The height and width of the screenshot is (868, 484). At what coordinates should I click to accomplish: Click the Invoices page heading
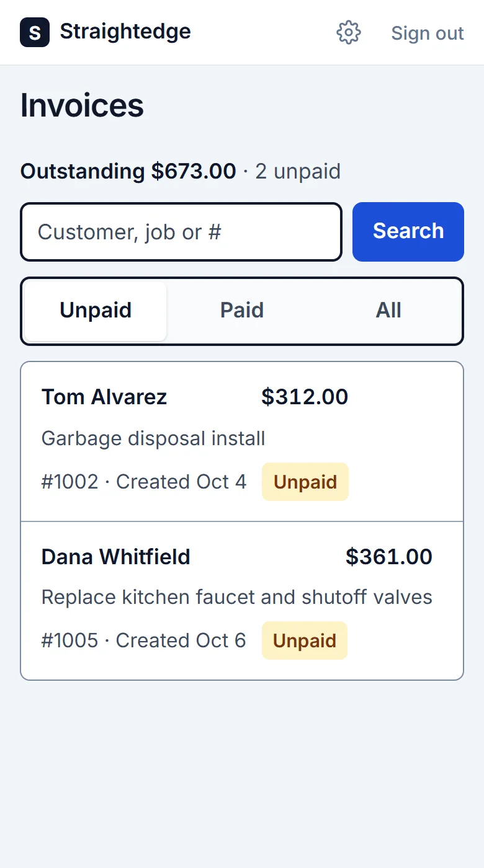click(82, 105)
